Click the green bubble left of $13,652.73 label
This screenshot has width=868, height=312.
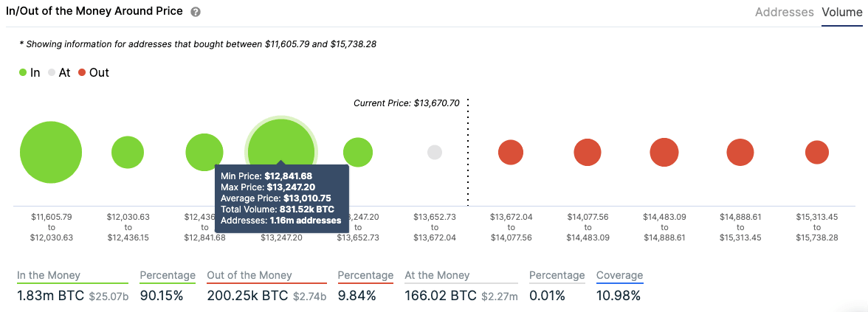tap(358, 153)
